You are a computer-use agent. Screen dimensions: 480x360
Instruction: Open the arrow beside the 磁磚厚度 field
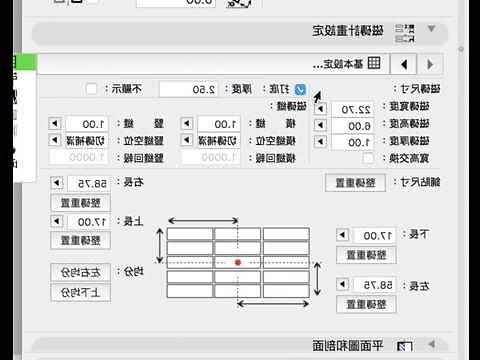(321, 142)
